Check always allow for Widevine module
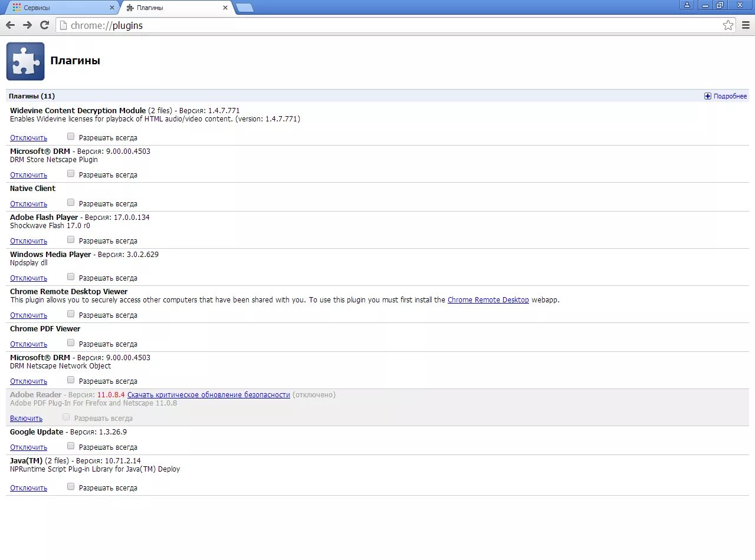Viewport: 755px width, 560px height. click(x=71, y=136)
